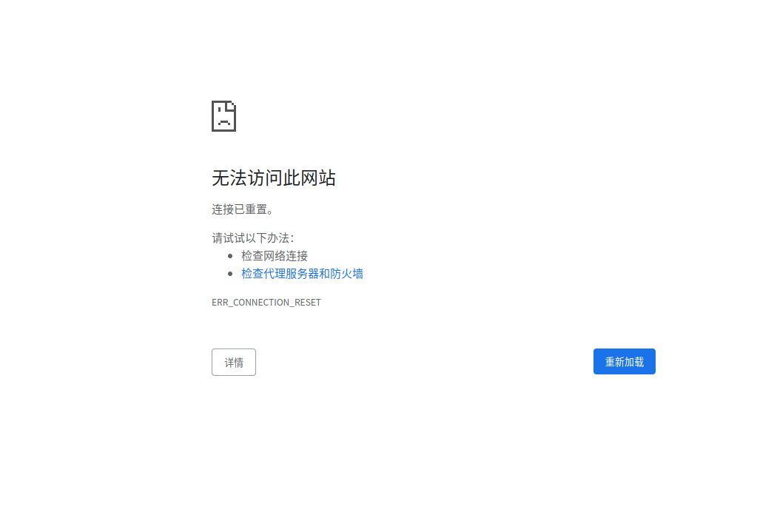Click the second bullet point marker

tap(232, 273)
